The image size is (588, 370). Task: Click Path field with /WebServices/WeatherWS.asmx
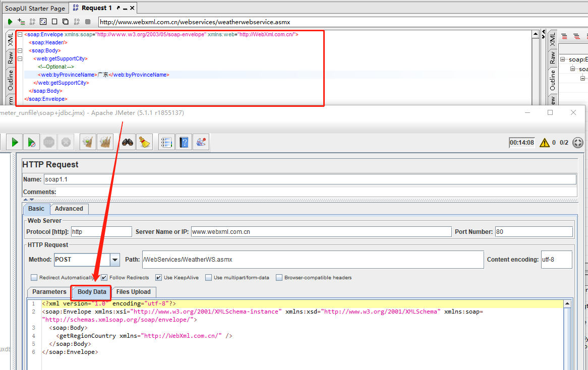[x=313, y=260]
